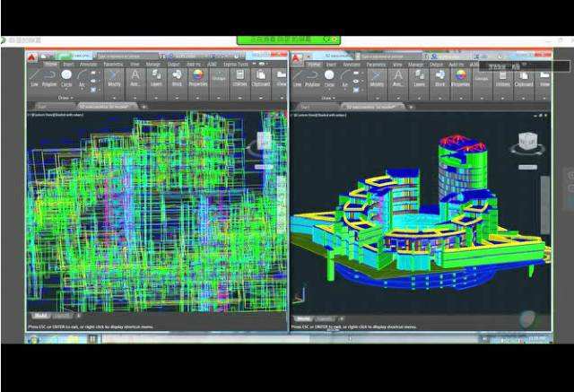The width and height of the screenshot is (574, 392).
Task: Select the Line tool in the right window
Action: coord(297,79)
